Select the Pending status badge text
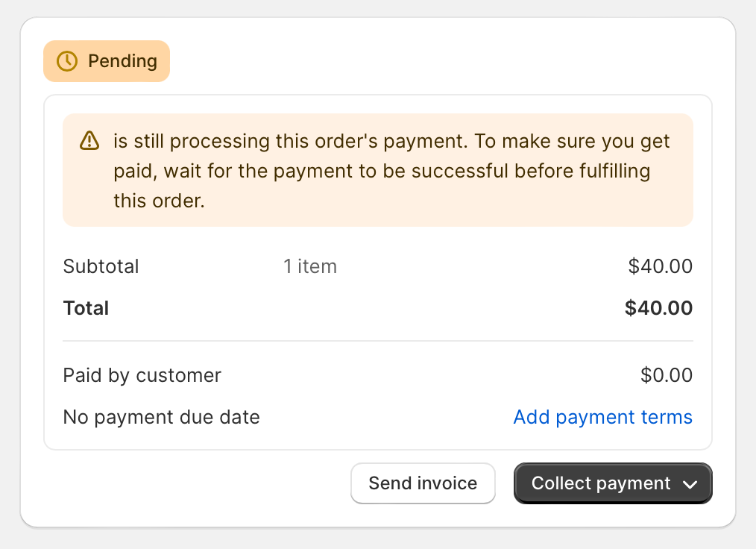756x549 pixels. tap(122, 61)
